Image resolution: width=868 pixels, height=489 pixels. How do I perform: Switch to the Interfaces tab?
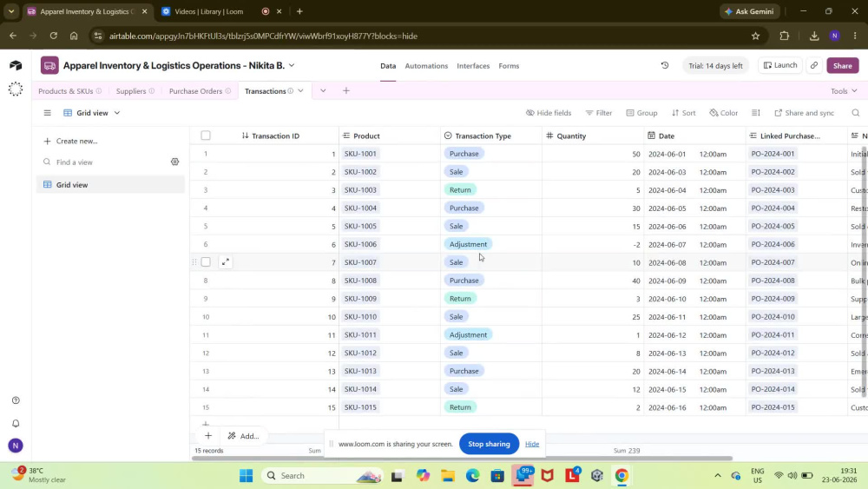coord(473,66)
